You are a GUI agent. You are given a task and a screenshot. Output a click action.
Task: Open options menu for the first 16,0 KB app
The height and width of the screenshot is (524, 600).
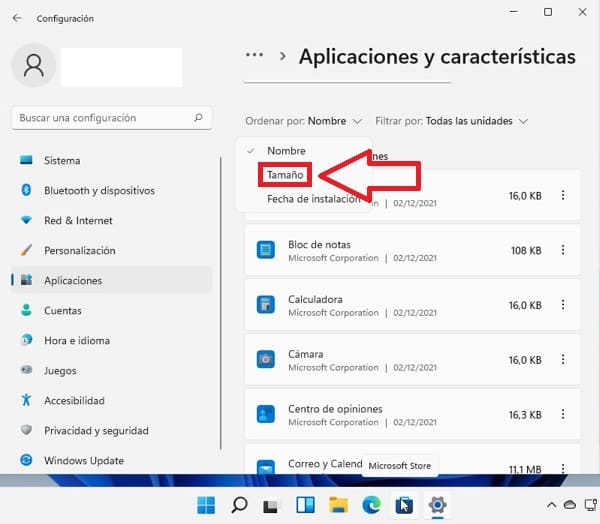tap(563, 195)
